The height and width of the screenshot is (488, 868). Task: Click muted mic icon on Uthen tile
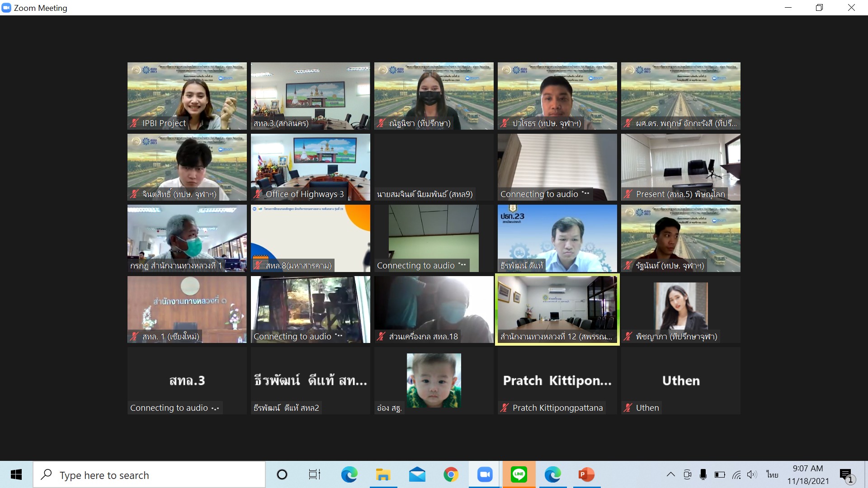[628, 408]
